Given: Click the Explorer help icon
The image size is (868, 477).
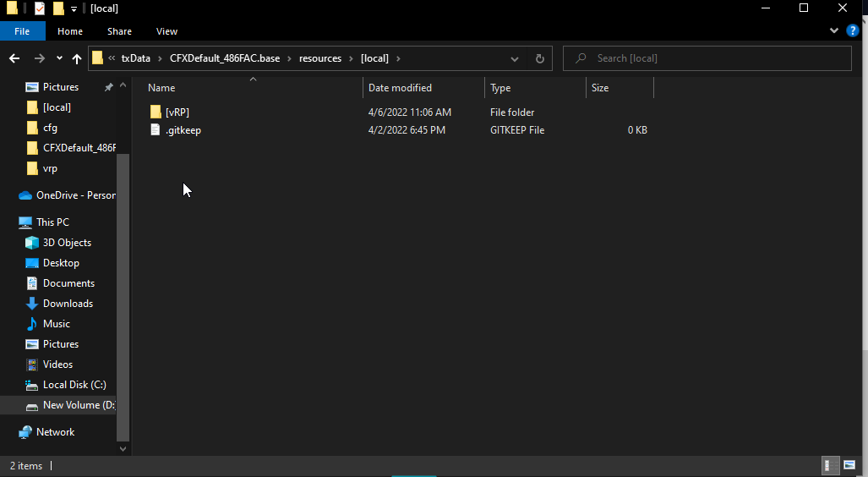Looking at the screenshot, I should point(853,31).
